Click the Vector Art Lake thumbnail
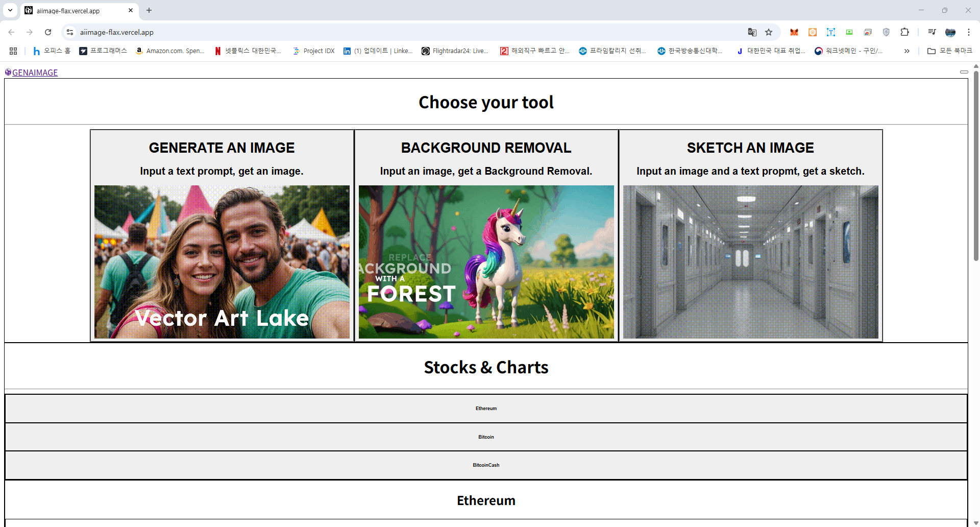Viewport: 980px width, 527px height. [x=222, y=262]
